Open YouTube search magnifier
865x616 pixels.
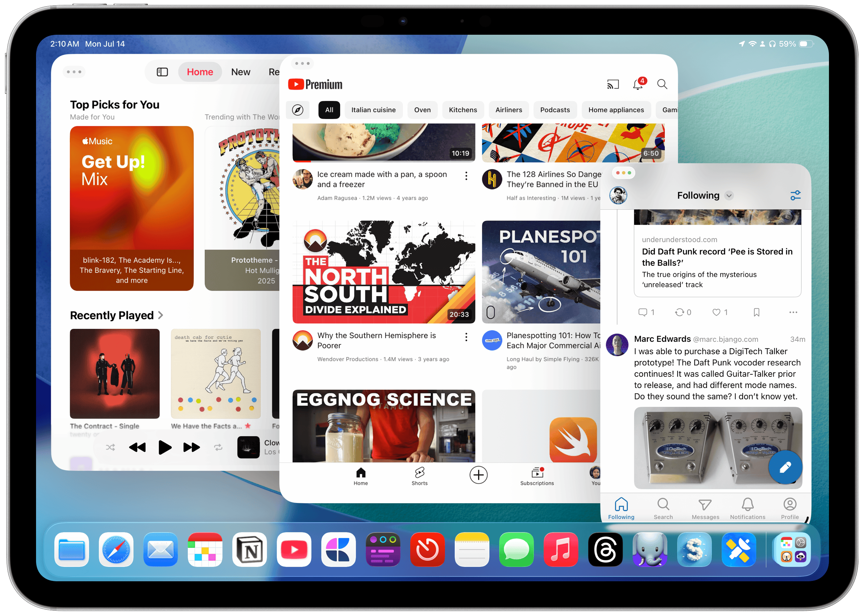click(x=662, y=84)
